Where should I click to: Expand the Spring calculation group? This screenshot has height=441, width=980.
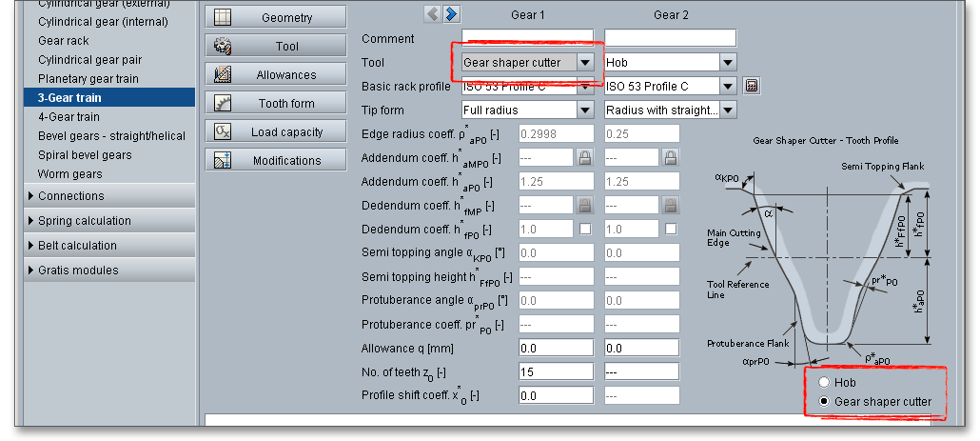pyautogui.click(x=85, y=221)
